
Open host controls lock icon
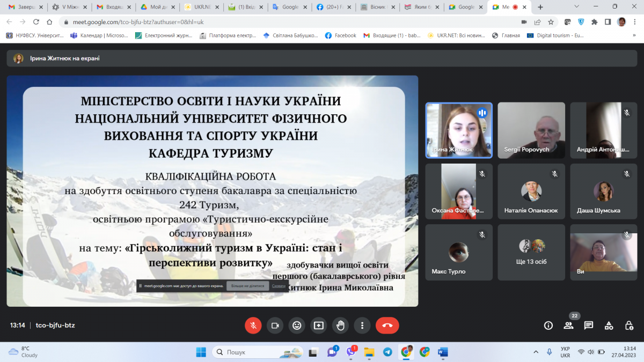point(629,325)
